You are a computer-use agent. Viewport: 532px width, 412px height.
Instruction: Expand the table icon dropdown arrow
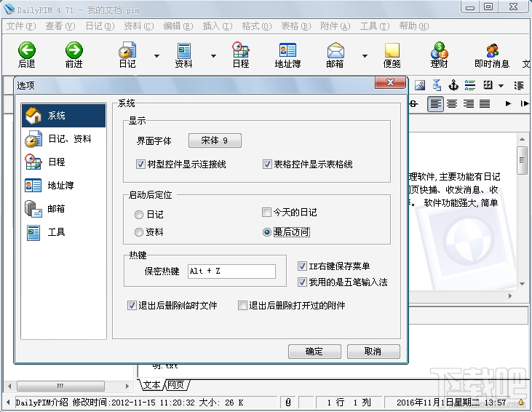point(501,86)
